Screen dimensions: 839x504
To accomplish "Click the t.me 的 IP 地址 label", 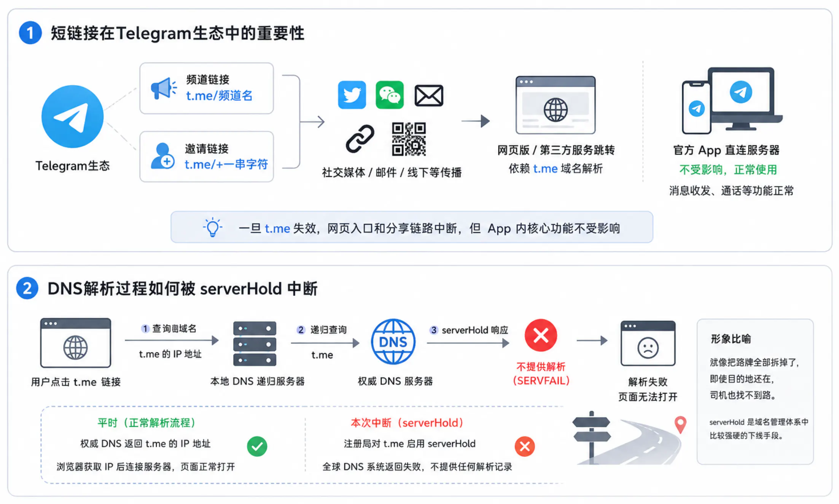I will point(170,354).
